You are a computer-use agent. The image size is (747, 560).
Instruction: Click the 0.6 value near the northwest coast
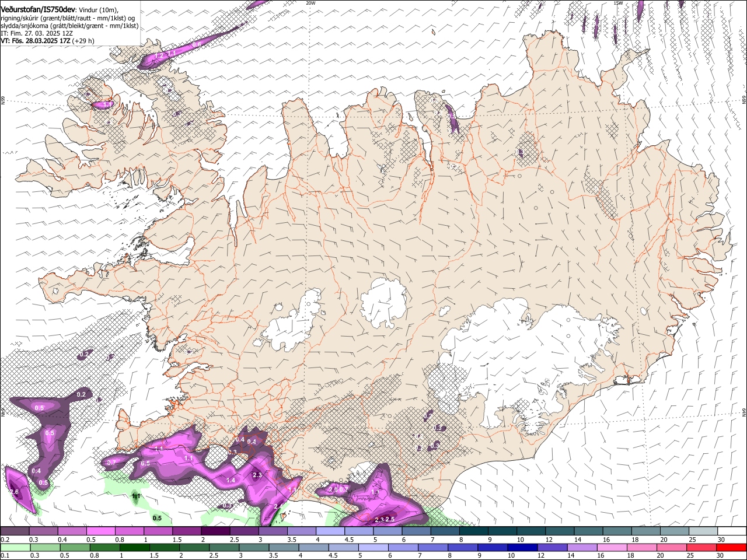point(197,44)
